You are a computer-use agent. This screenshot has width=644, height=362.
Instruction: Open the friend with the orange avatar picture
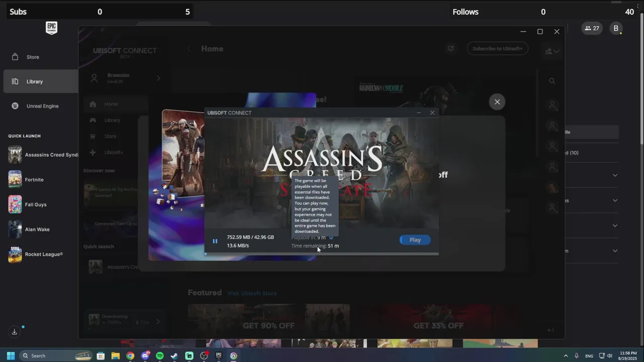[552, 188]
